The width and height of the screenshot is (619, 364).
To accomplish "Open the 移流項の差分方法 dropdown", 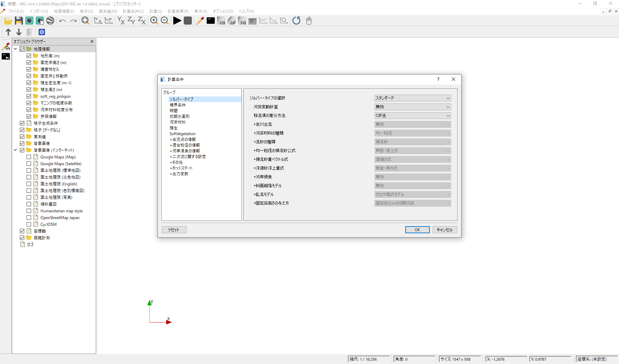I will [x=413, y=116].
